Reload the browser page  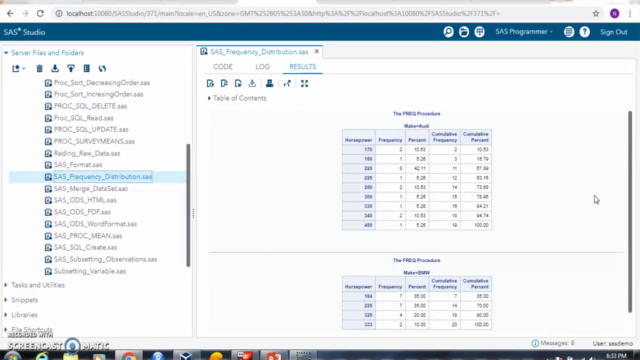[40, 13]
